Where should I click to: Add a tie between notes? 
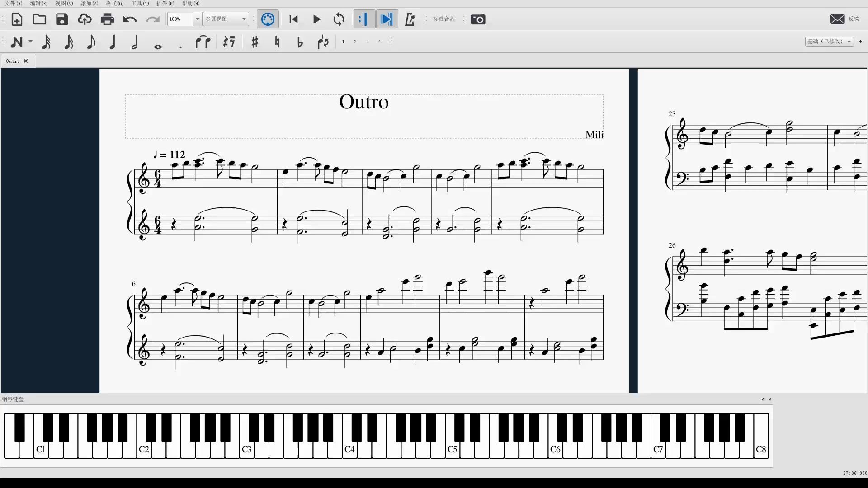[x=203, y=42]
